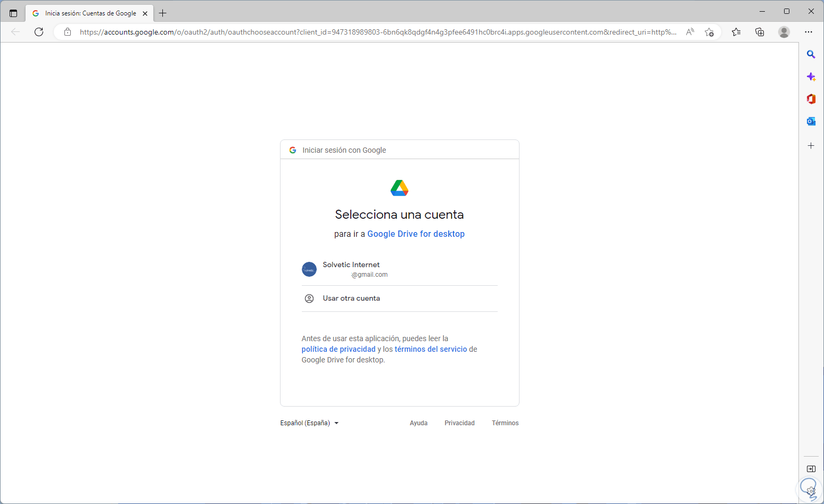View site information lock icon
824x504 pixels.
[68, 32]
